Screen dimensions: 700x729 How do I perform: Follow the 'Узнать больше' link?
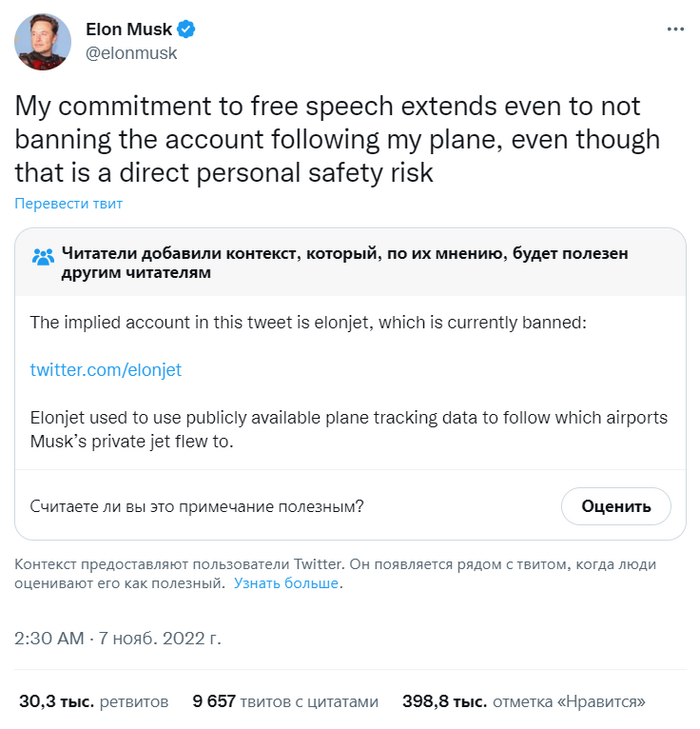(287, 583)
